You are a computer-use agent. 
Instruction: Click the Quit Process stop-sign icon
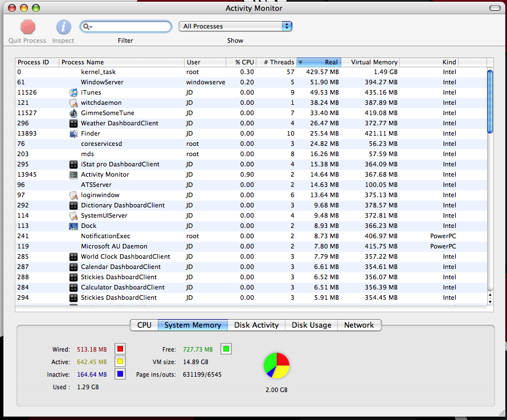click(x=28, y=27)
